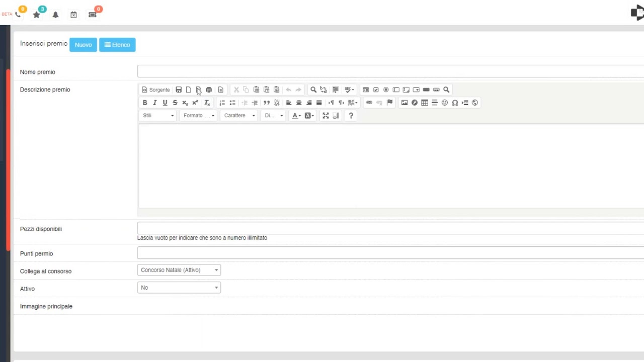
Task: Open the Collega al concorso dropdown
Action: 179,270
